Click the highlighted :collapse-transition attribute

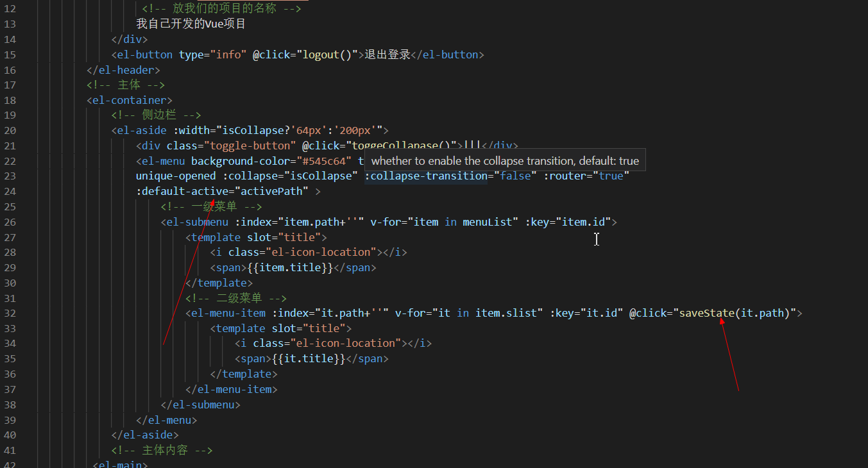pos(427,176)
